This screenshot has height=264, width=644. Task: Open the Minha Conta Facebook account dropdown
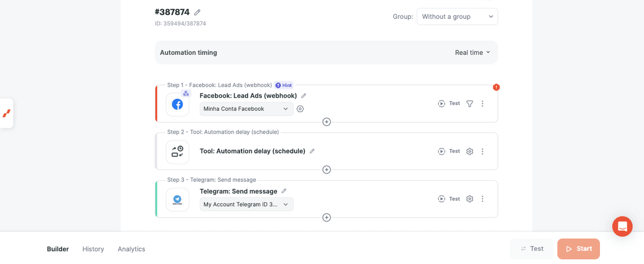[246, 109]
